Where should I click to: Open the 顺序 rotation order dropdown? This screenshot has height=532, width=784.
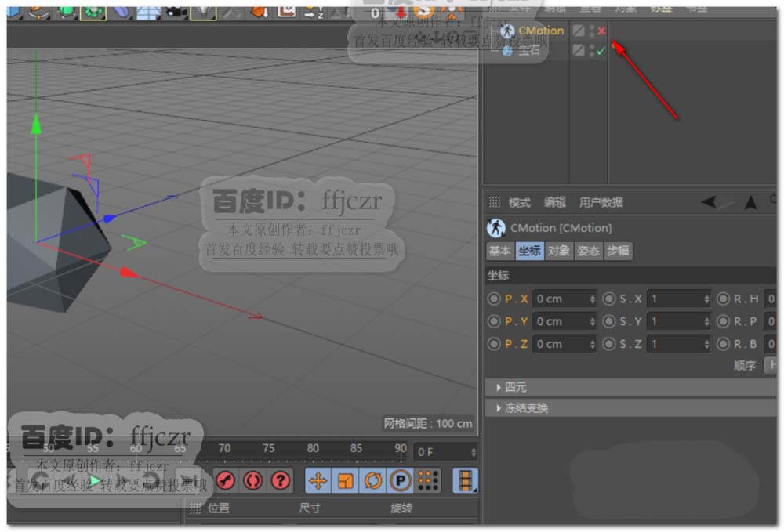pyautogui.click(x=771, y=366)
